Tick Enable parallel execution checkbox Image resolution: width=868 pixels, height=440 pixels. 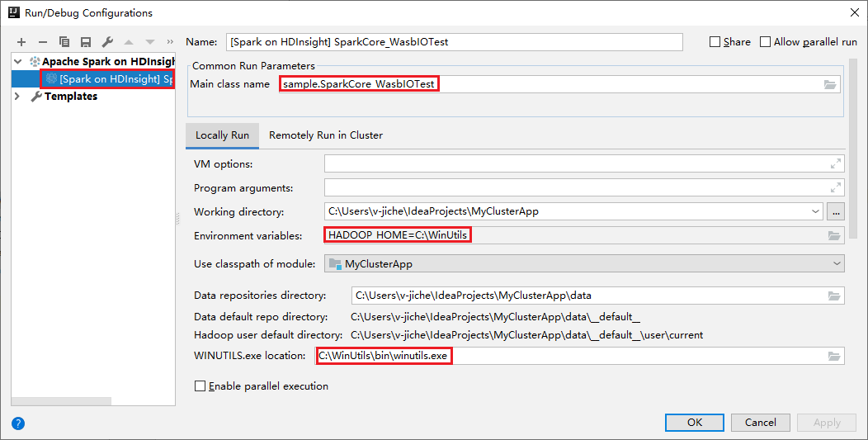200,386
